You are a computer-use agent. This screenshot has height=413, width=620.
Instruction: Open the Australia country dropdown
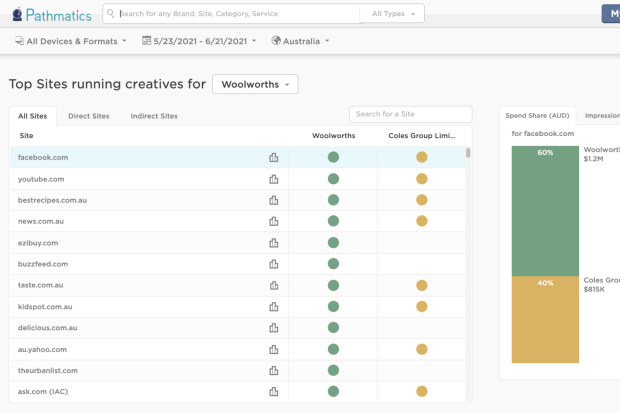coord(301,41)
